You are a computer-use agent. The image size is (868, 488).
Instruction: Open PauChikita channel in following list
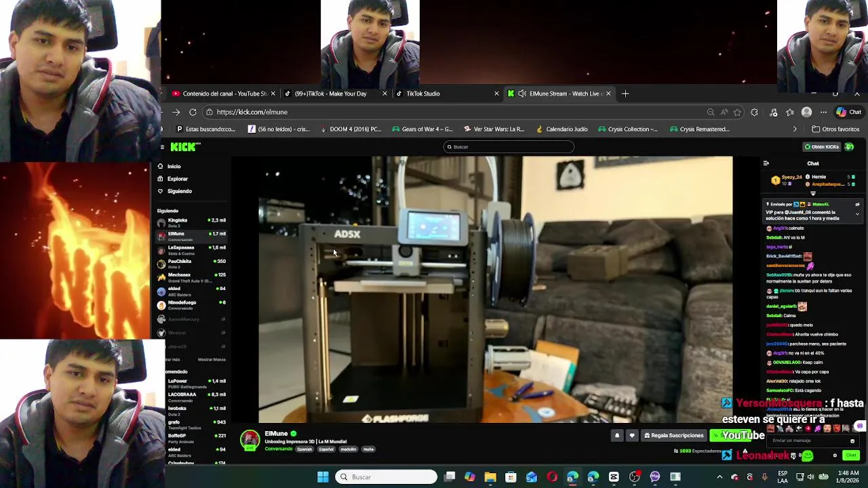192,263
